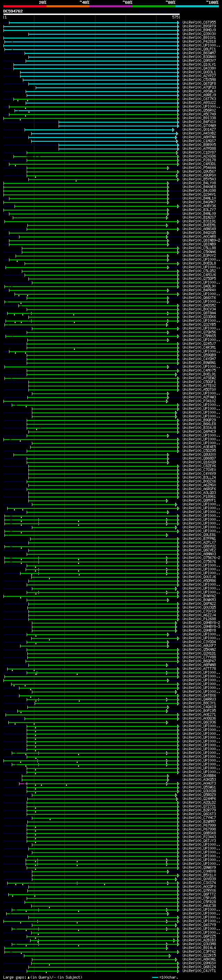Open hit UniRef100_B9IGV1
Image resolution: width=222 pixels, height=980 pixels.
pos(199,38)
